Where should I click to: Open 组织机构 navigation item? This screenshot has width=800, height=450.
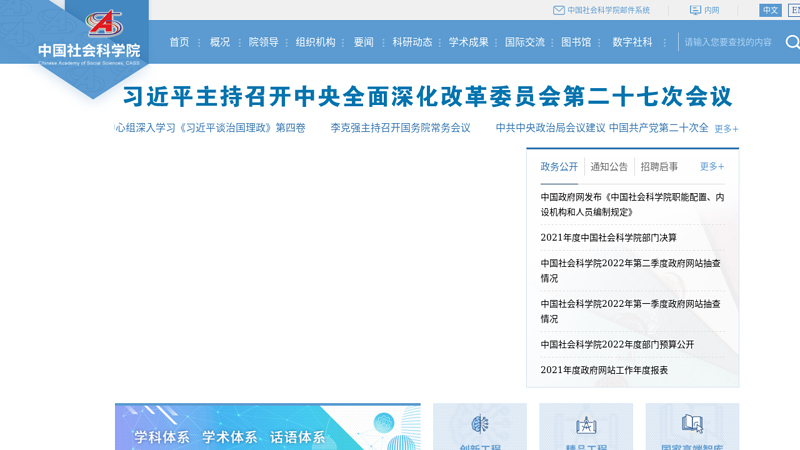(315, 42)
